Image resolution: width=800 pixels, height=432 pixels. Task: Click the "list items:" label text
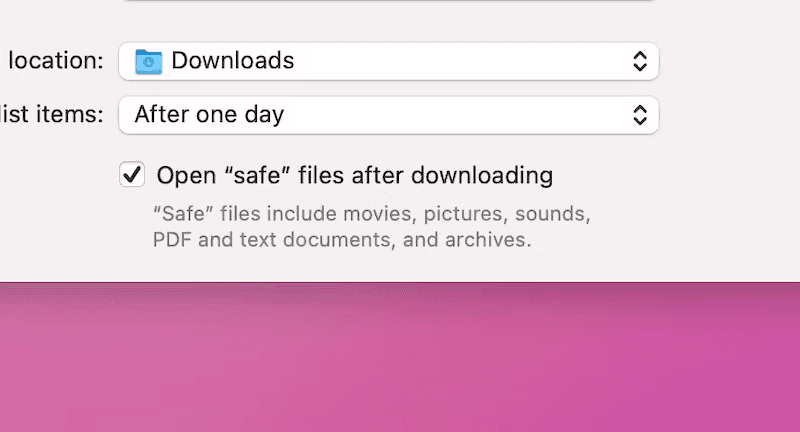coord(52,114)
